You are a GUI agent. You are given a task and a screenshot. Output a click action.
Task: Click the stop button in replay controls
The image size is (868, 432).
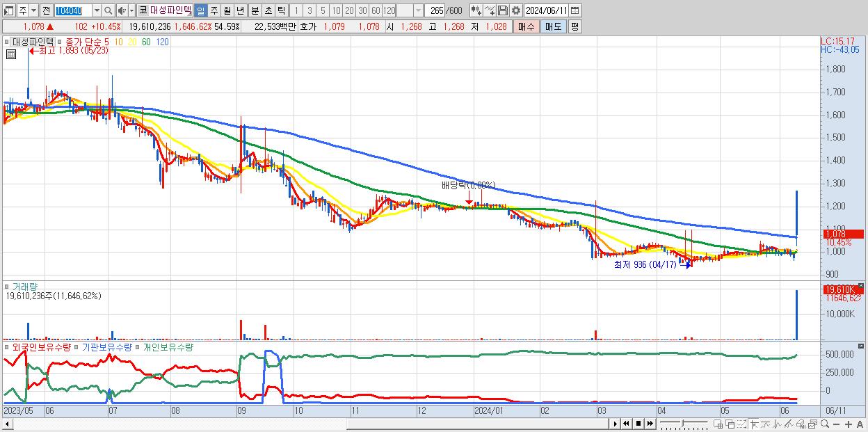point(638,424)
